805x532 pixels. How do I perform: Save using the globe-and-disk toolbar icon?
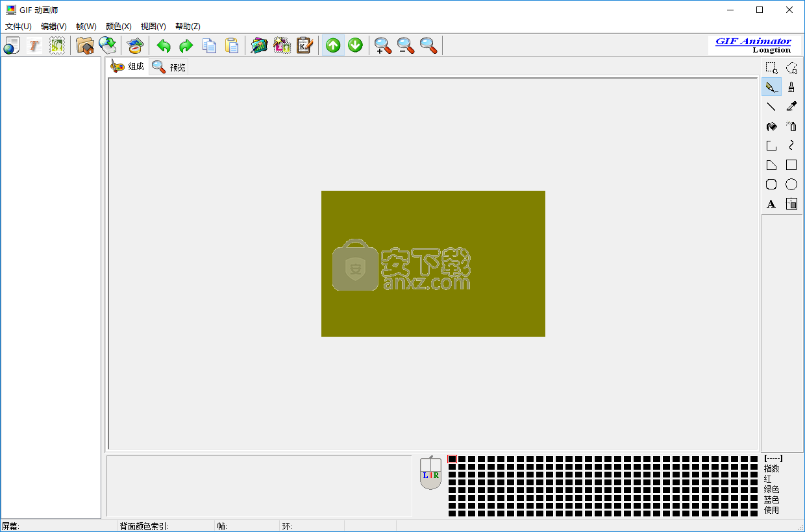(x=108, y=45)
